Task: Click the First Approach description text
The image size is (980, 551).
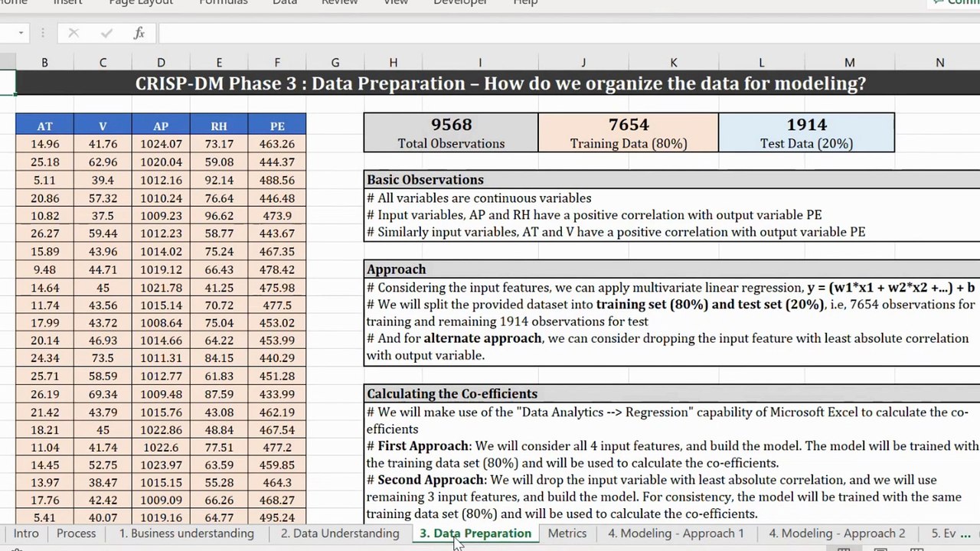Action: [x=672, y=455]
